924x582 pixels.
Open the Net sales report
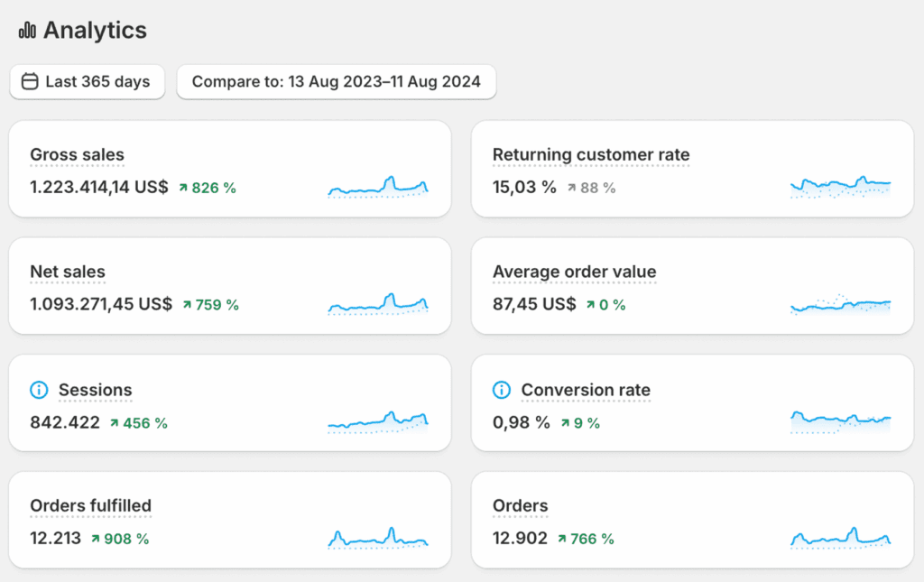(x=68, y=272)
